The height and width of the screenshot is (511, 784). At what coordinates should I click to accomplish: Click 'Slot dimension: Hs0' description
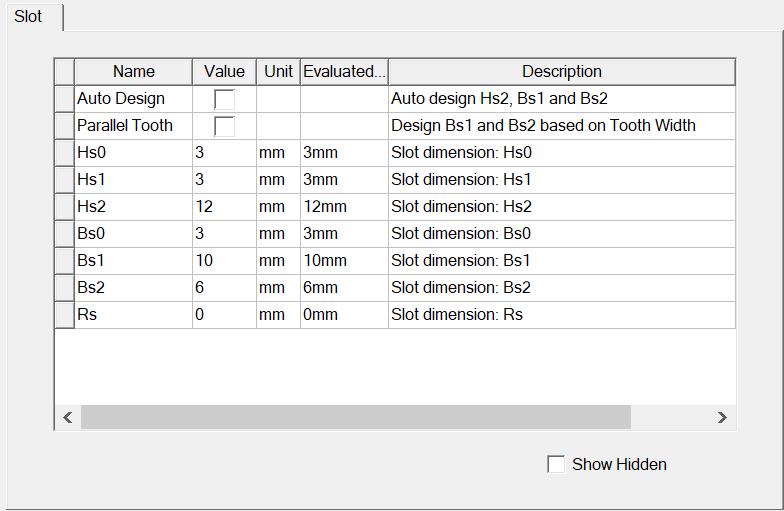[x=562, y=152]
